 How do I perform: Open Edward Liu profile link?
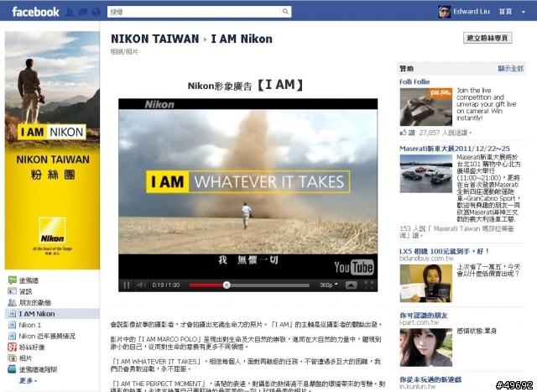(472, 11)
